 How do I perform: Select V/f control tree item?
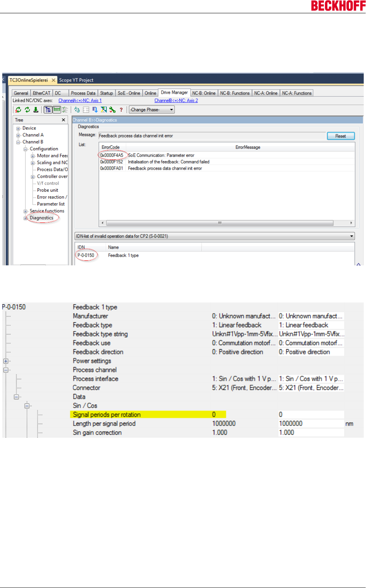[48, 183]
